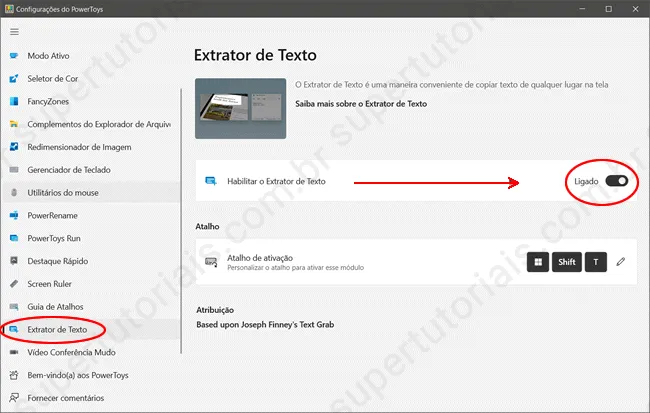The height and width of the screenshot is (413, 650).
Task: Click the PowerRename sidebar icon
Action: coord(14,215)
